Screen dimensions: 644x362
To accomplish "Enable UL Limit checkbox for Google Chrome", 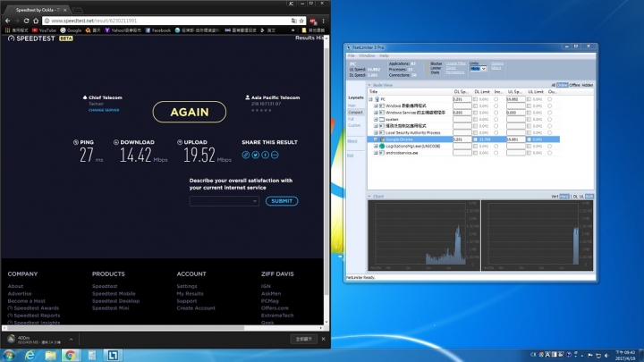I will point(529,139).
